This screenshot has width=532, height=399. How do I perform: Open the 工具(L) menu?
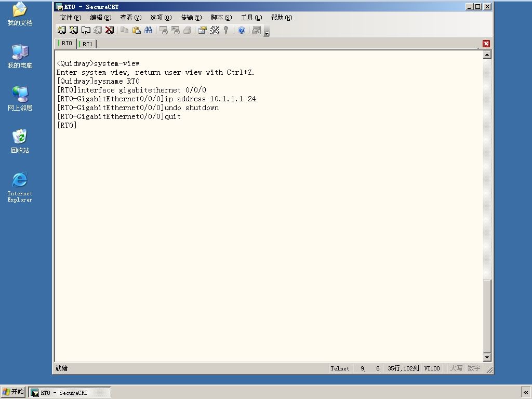251,17
